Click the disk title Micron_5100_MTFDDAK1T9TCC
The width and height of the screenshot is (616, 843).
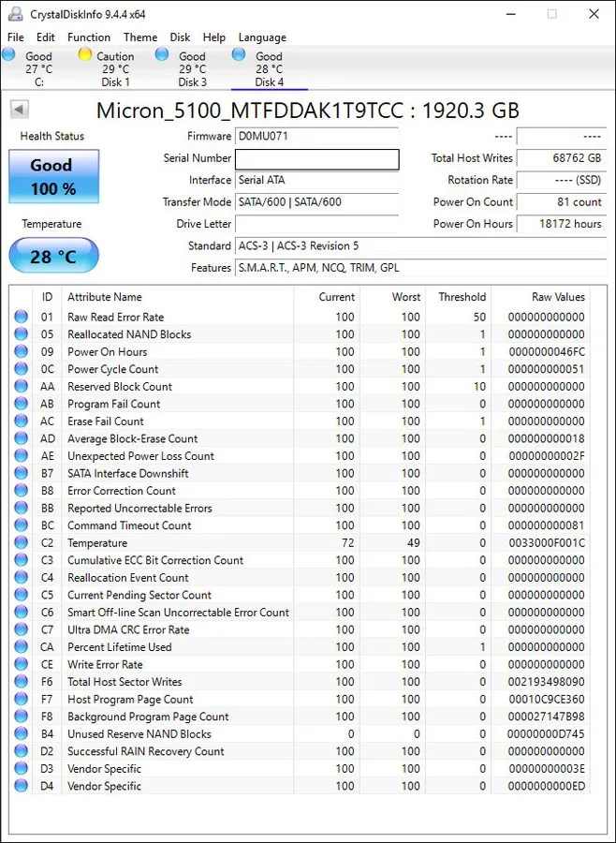[x=249, y=111]
